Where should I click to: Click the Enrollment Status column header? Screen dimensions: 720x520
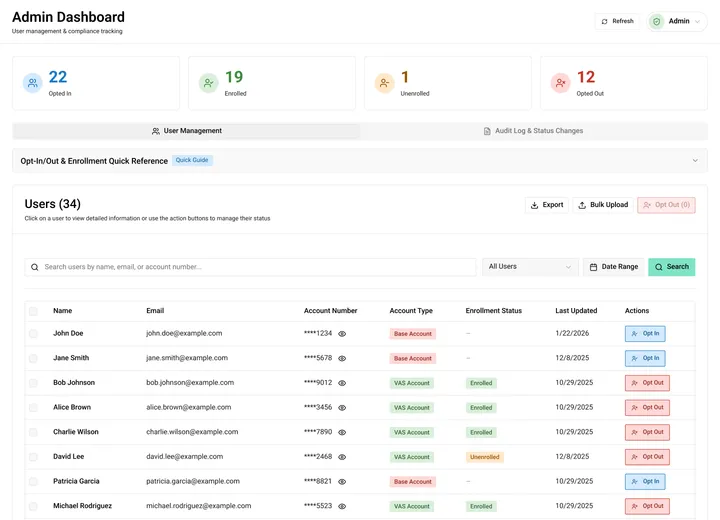point(494,311)
